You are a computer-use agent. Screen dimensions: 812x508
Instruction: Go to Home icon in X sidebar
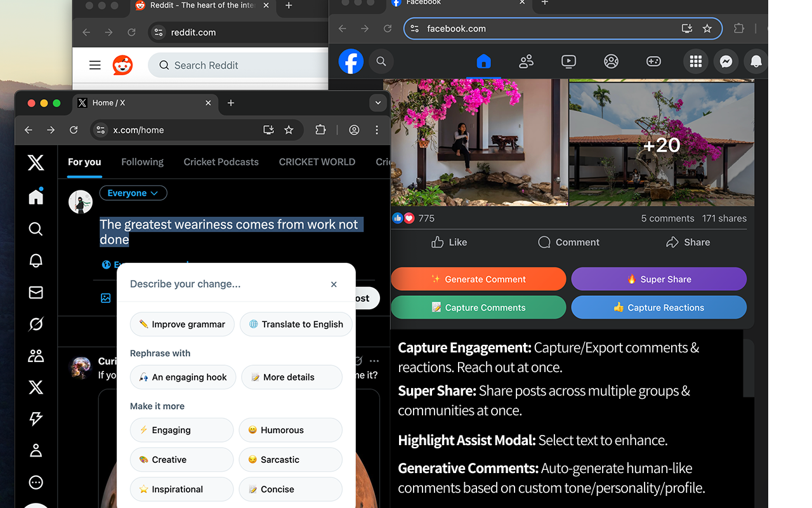36,197
